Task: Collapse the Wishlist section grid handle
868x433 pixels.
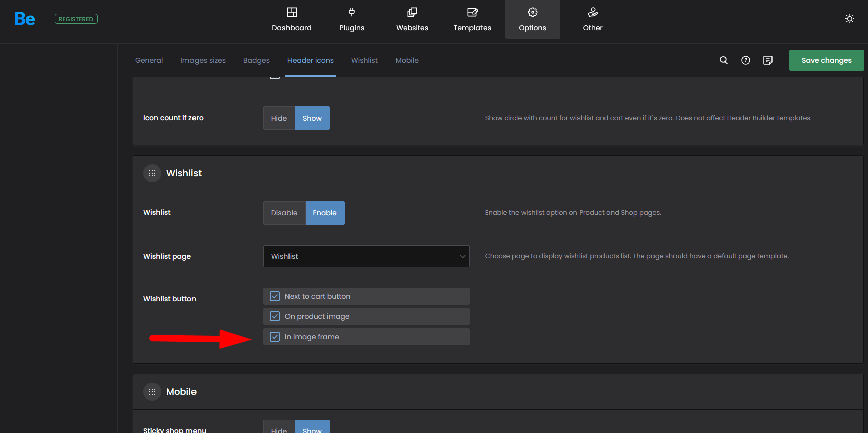Action: 152,173
